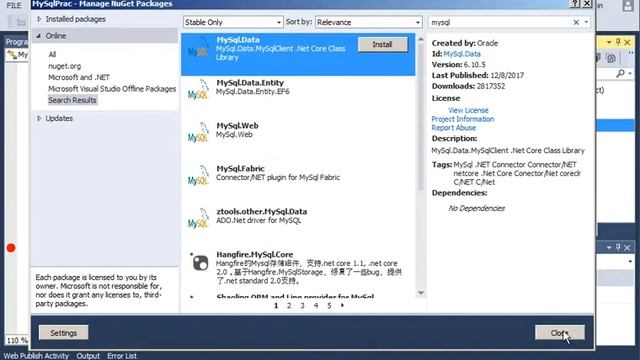
Task: Select the Hangfire.MySql.Core package row
Action: pos(298,268)
